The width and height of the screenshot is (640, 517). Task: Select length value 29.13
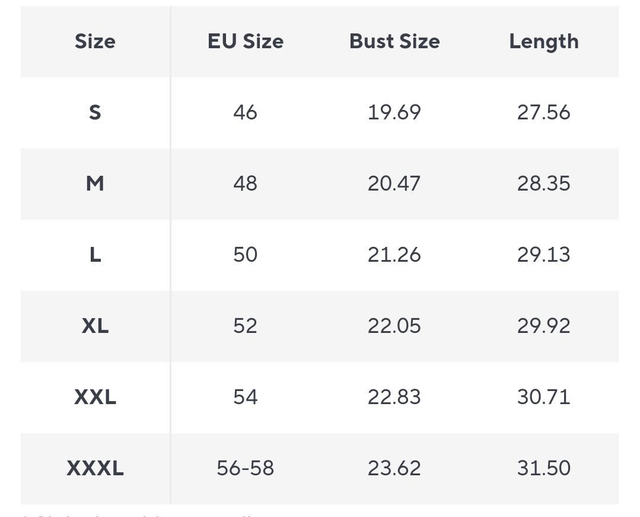(543, 254)
